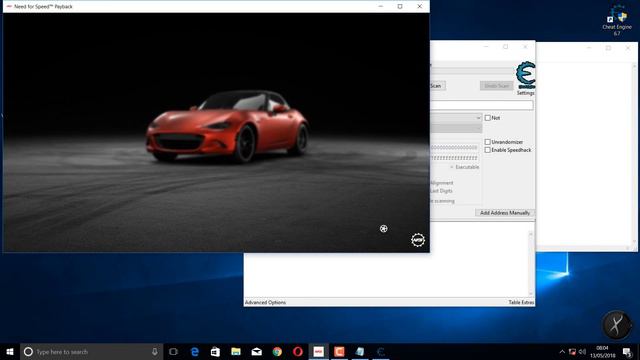Show the clock and calendar flyout
This screenshot has width=640, height=360.
coord(602,351)
